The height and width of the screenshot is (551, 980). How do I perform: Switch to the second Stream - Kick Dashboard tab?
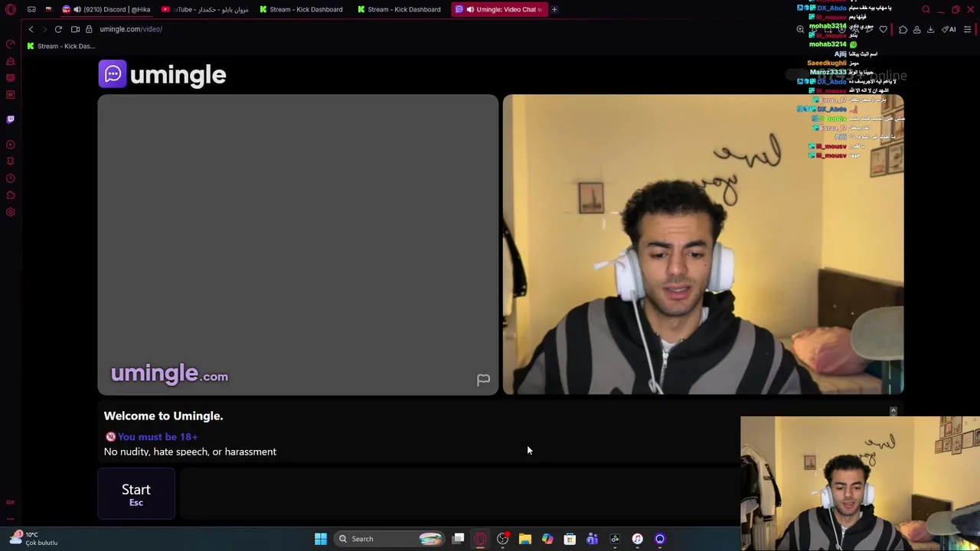point(400,9)
